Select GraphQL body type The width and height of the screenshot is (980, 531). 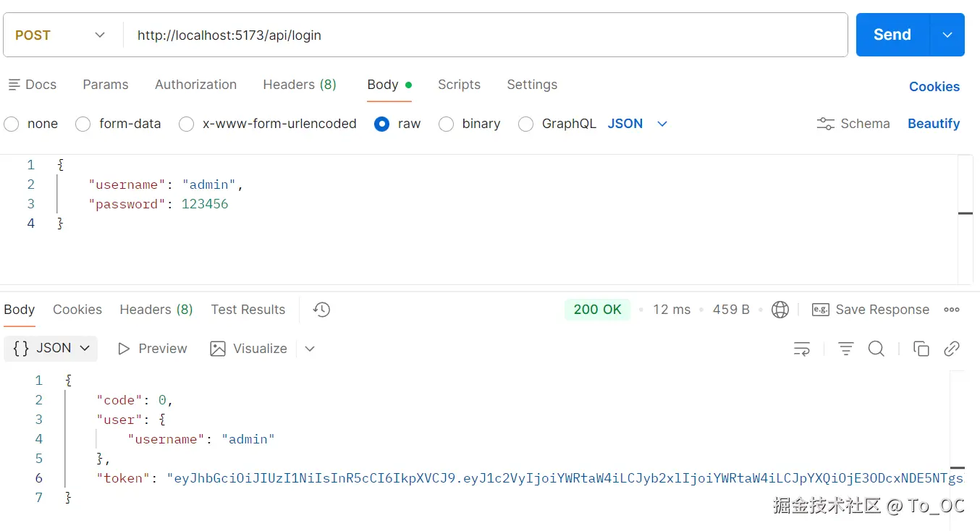(x=557, y=124)
